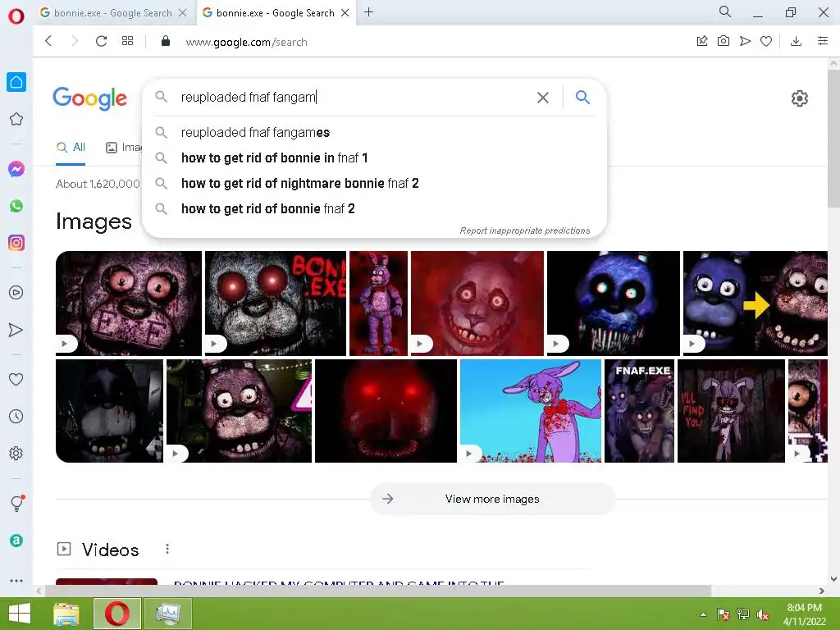The height and width of the screenshot is (630, 840).
Task: Open the Opera snapshot camera tool
Action: [x=724, y=41]
